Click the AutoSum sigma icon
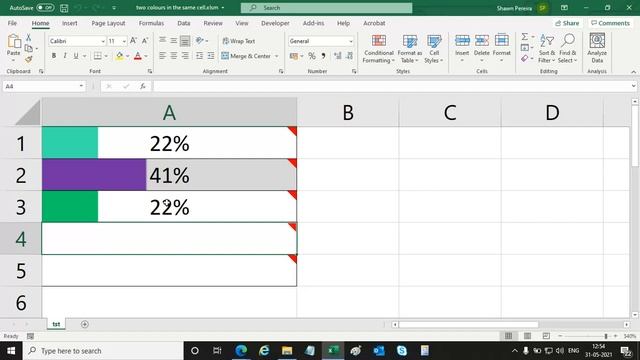Viewport: 640px width, 360px height. point(525,37)
